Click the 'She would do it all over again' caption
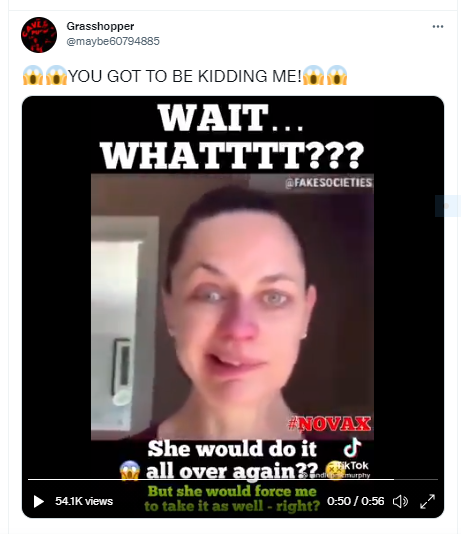This screenshot has height=534, width=461. point(232,460)
